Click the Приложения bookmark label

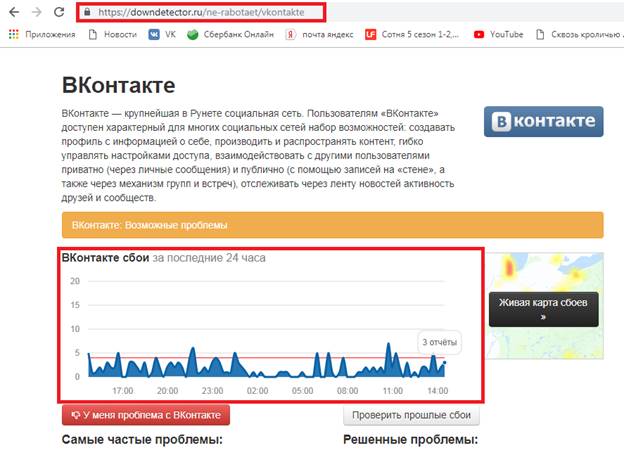pos(50,35)
